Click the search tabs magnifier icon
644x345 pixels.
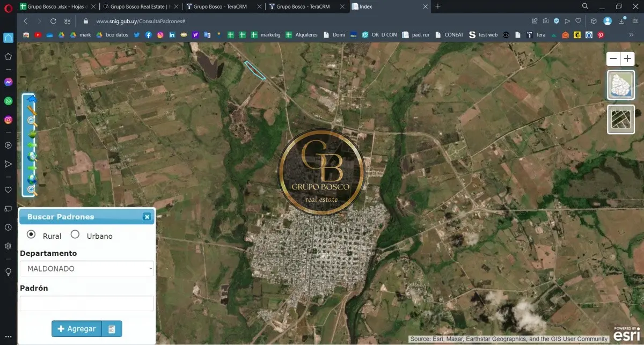(x=586, y=6)
